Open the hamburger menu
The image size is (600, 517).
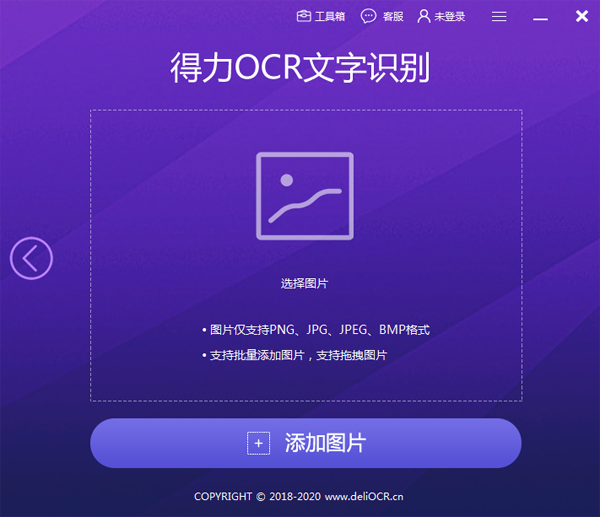click(x=499, y=16)
